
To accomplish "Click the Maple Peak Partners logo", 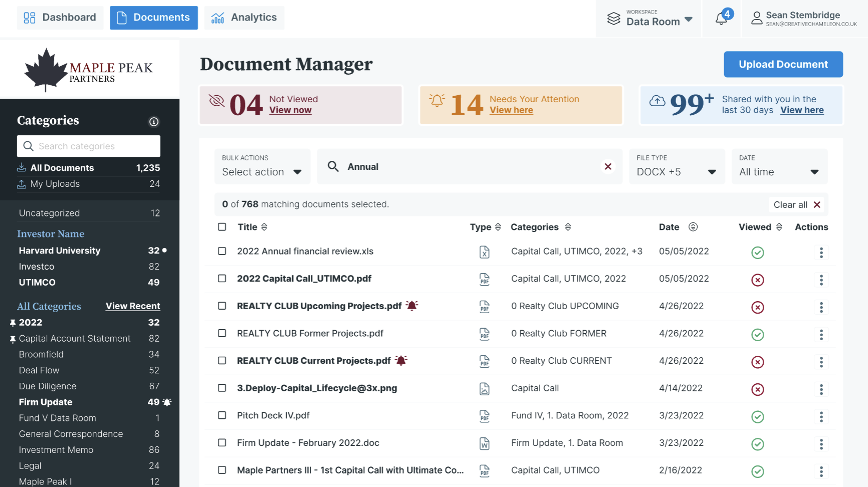I will click(88, 70).
